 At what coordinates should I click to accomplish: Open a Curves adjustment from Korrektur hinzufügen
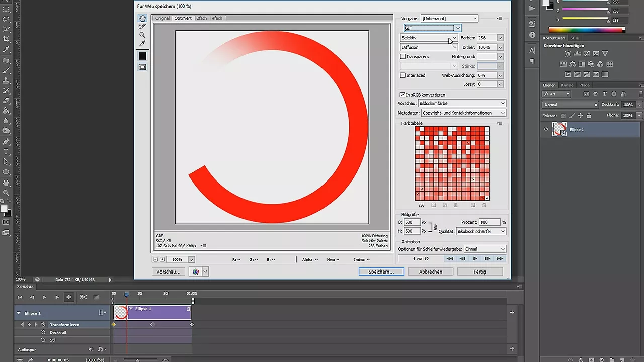point(586,54)
